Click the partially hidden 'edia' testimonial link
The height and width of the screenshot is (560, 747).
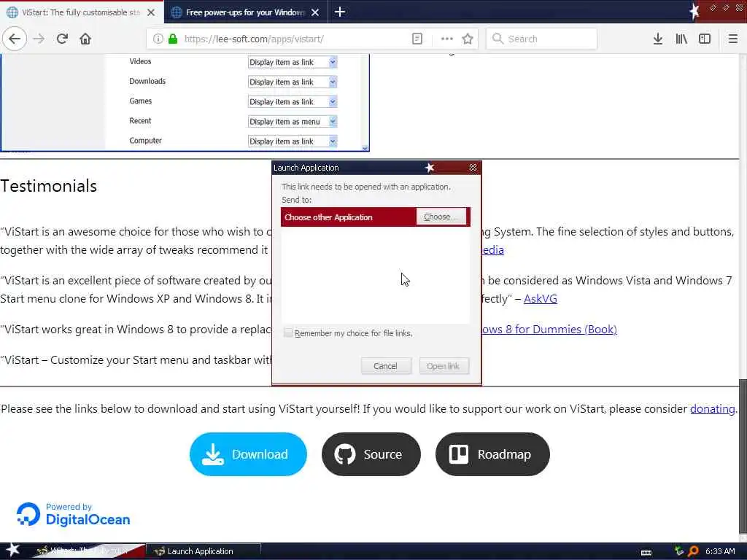point(492,249)
